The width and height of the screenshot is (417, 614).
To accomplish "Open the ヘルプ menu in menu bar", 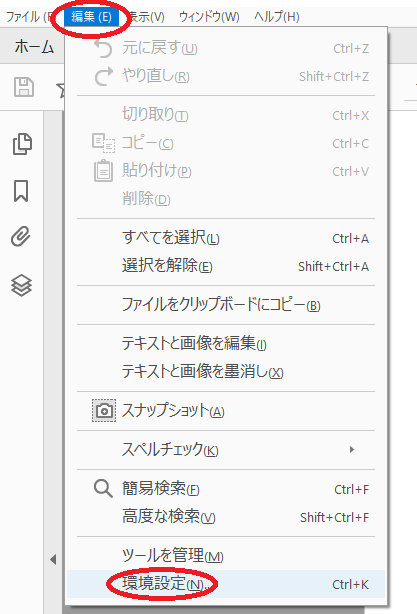I will click(276, 17).
